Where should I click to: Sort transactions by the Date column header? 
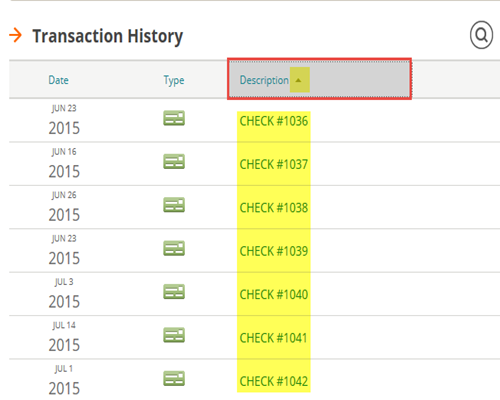59,80
